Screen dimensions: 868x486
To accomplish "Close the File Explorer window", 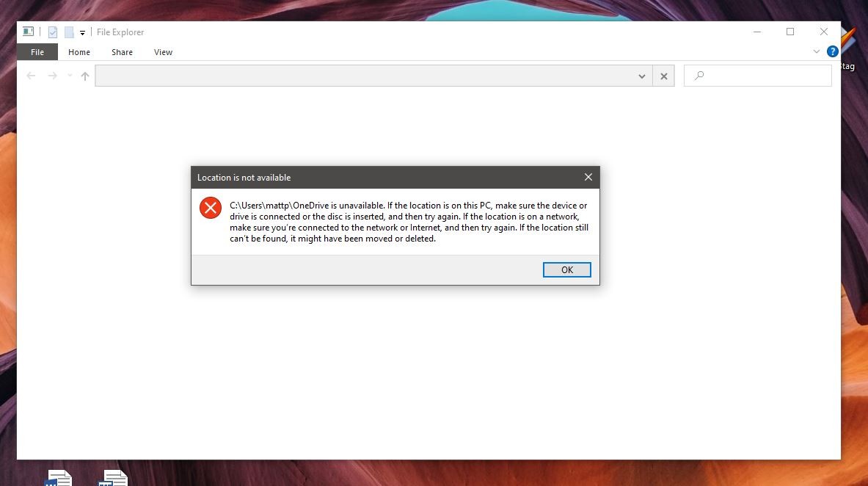I will point(824,32).
